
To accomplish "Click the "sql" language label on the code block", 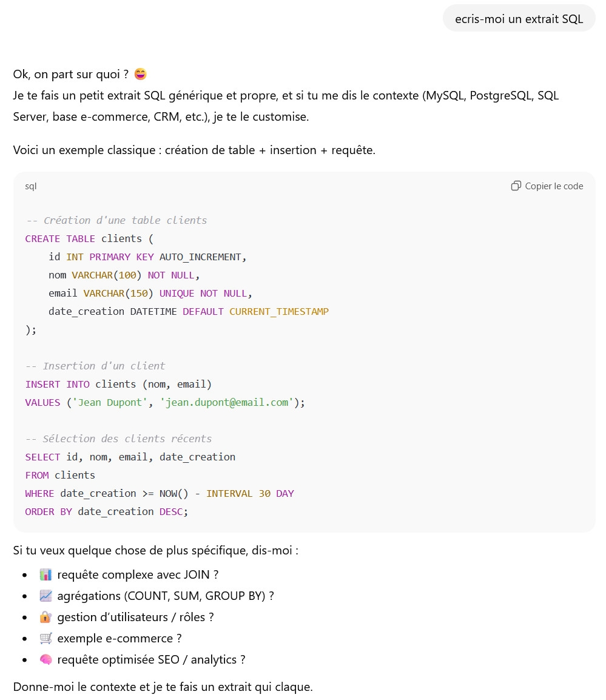I will point(31,186).
